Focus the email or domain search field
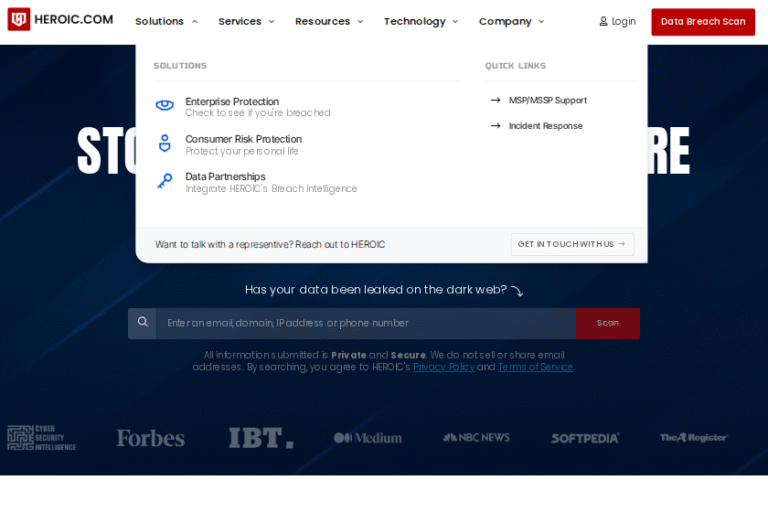This screenshot has width=768, height=512. pos(365,323)
